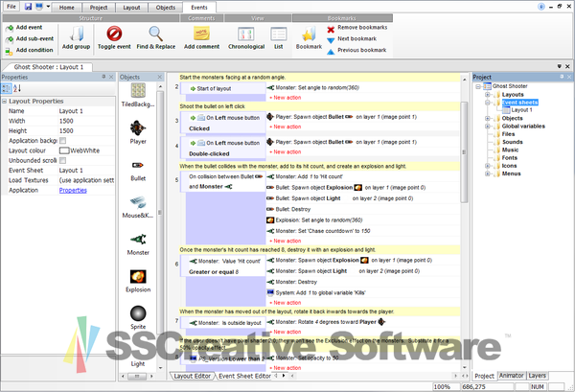Click New action under Double-clicked mouse event
575x392 pixels.
tap(287, 151)
